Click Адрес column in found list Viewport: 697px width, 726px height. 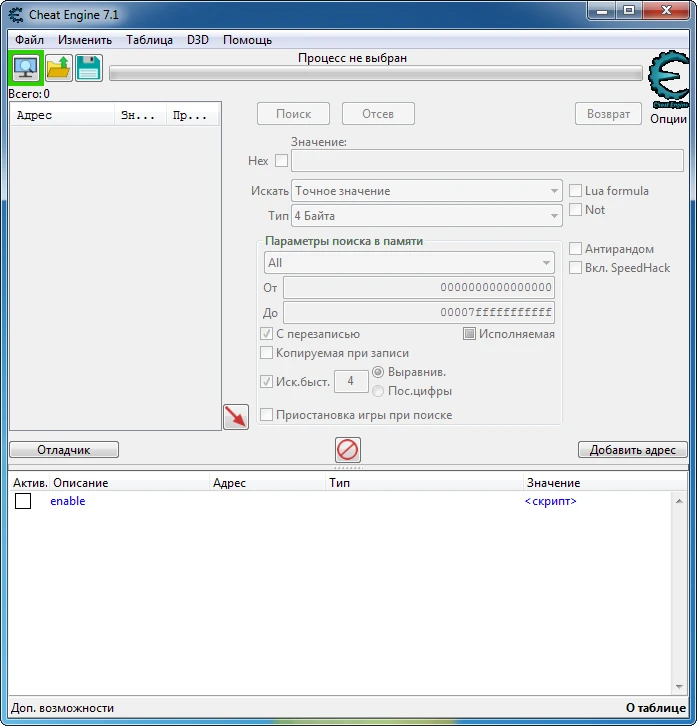coord(63,115)
